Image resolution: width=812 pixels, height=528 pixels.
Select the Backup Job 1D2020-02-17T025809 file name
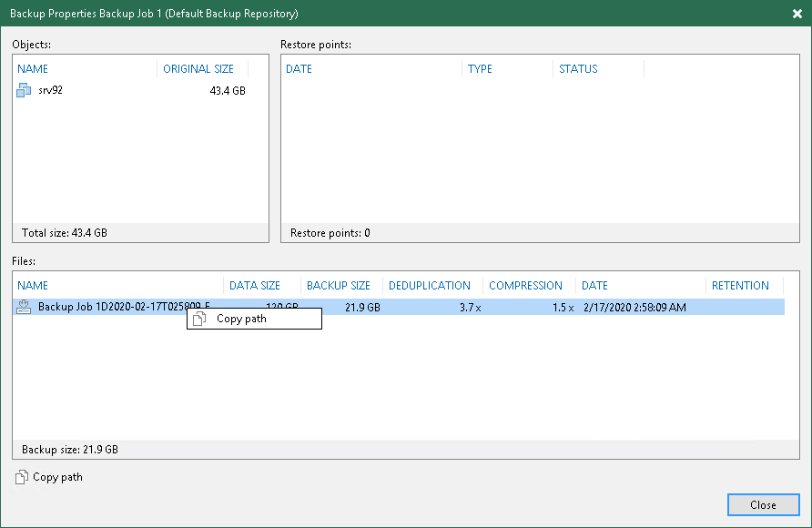point(125,307)
